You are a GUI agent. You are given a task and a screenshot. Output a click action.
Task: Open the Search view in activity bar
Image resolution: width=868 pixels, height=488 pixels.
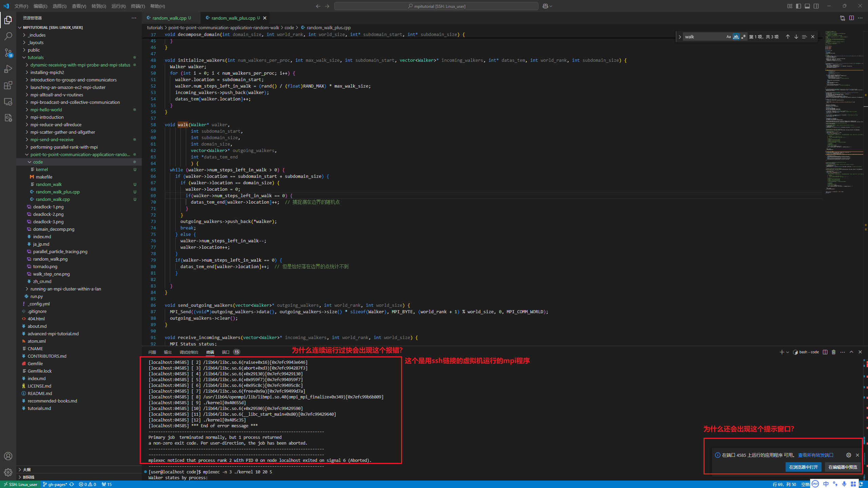(8, 36)
